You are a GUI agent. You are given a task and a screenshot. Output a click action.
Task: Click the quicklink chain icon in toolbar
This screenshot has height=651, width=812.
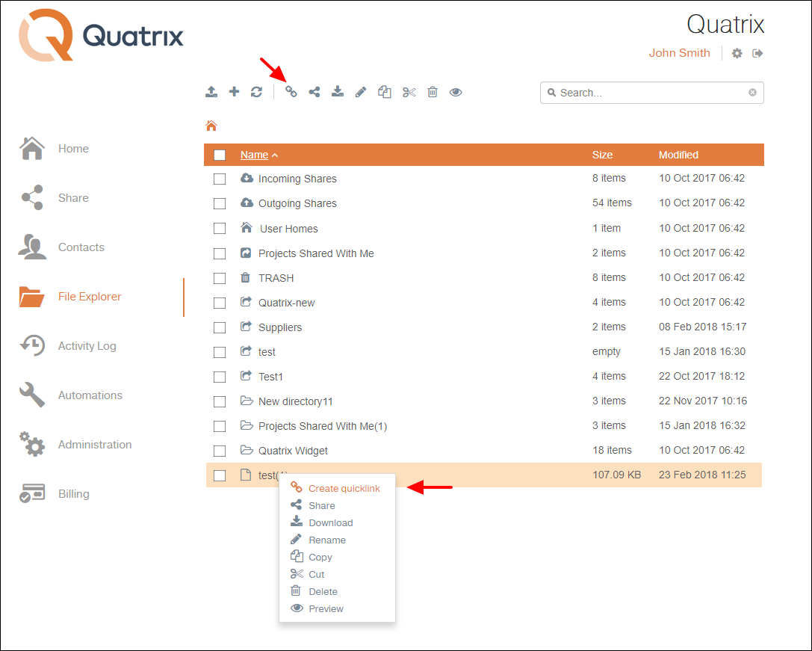pos(291,92)
